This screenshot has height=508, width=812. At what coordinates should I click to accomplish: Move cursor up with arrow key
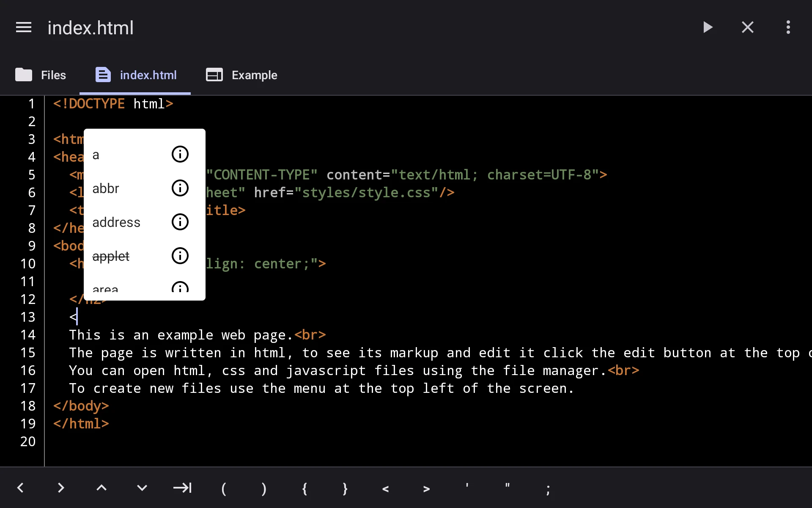click(x=101, y=488)
